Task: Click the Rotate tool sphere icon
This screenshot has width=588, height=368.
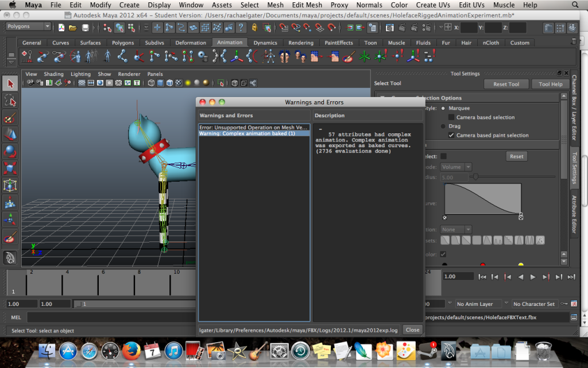Action: click(x=10, y=152)
